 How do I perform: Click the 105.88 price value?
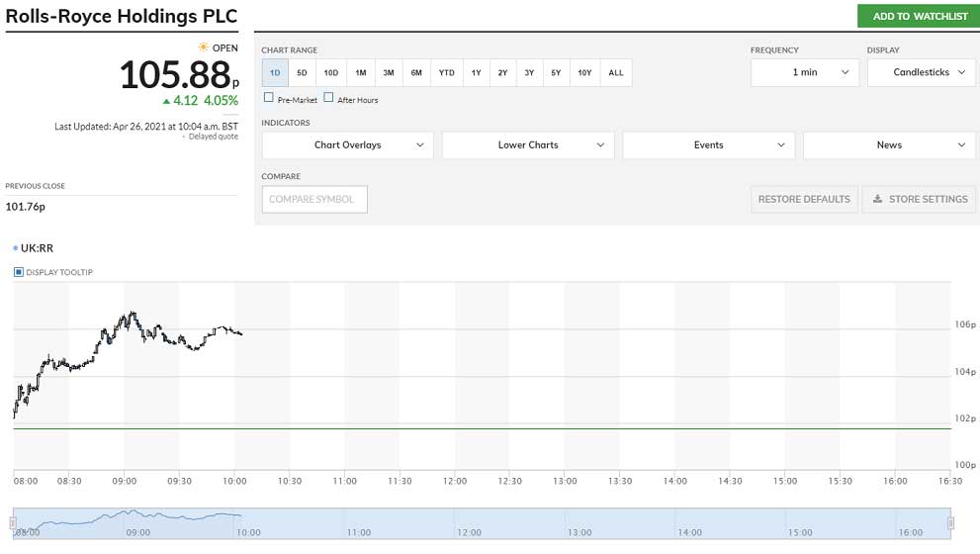coord(175,75)
